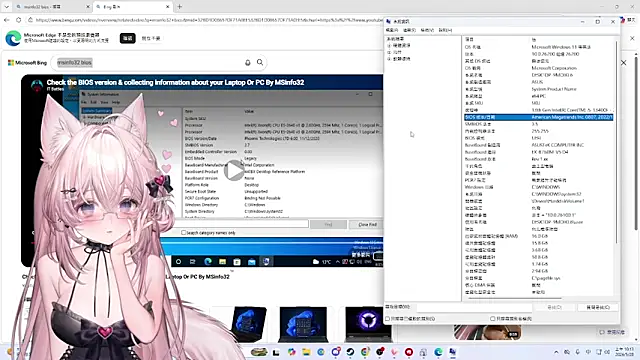Select the highlighted BIOS version/date row

(538, 117)
